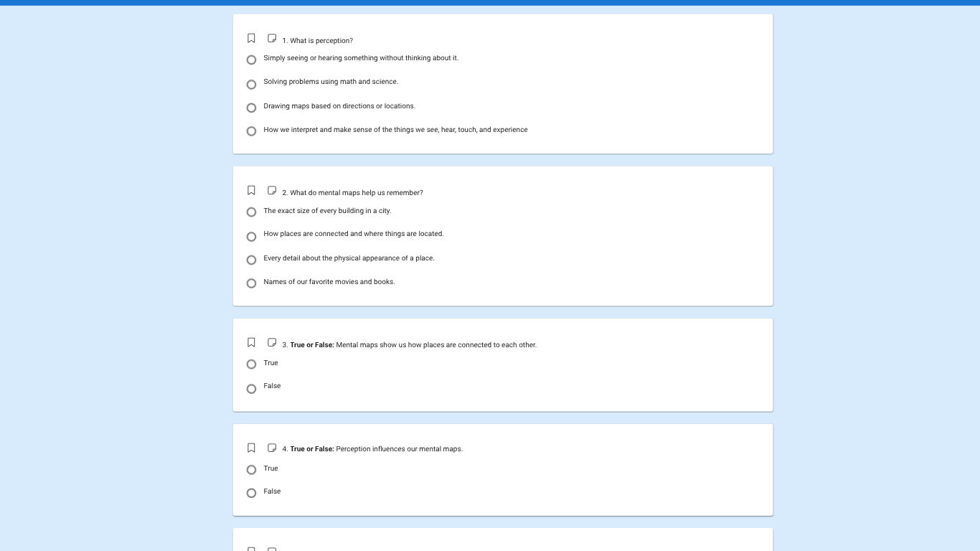Add a note to question 3
Viewport: 980px width, 551px height.
pos(272,342)
